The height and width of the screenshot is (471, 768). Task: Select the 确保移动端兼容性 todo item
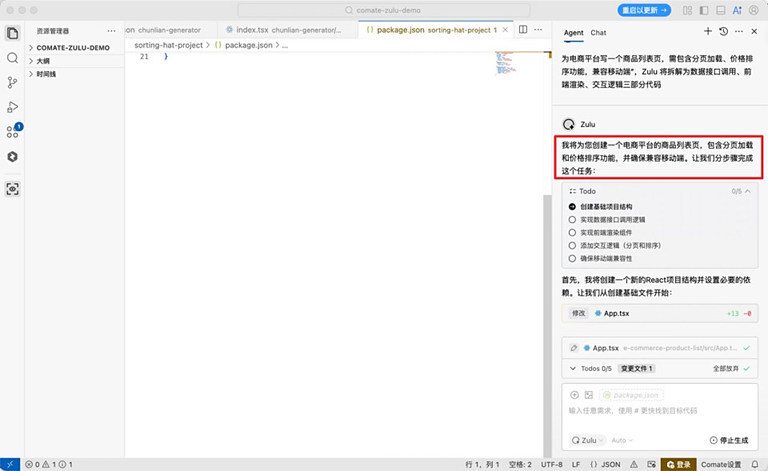606,259
